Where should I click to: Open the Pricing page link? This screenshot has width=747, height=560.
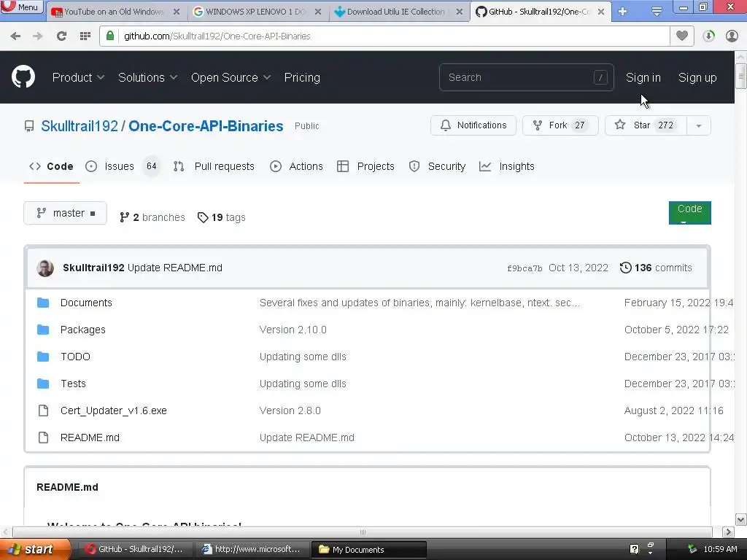302,77
